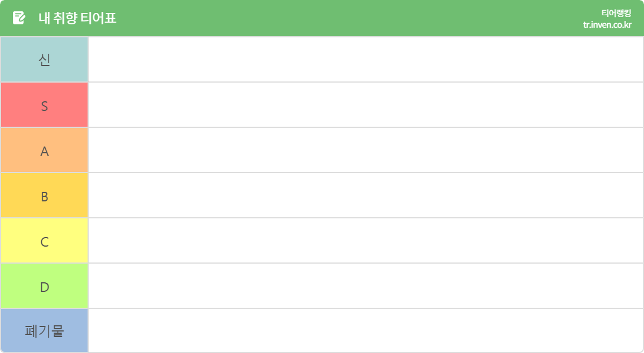Click the 티어랭킹 text in header
Viewport: 644px width, 353px height.
click(x=616, y=13)
